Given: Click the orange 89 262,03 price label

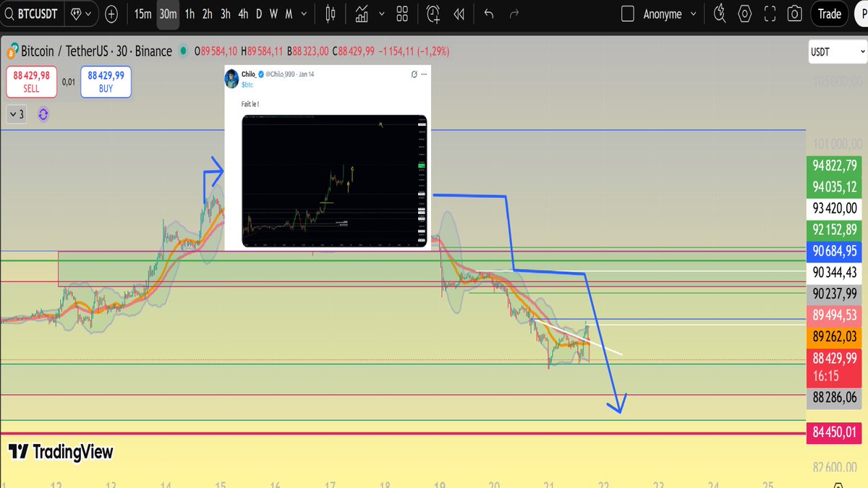Looking at the screenshot, I should pos(834,336).
